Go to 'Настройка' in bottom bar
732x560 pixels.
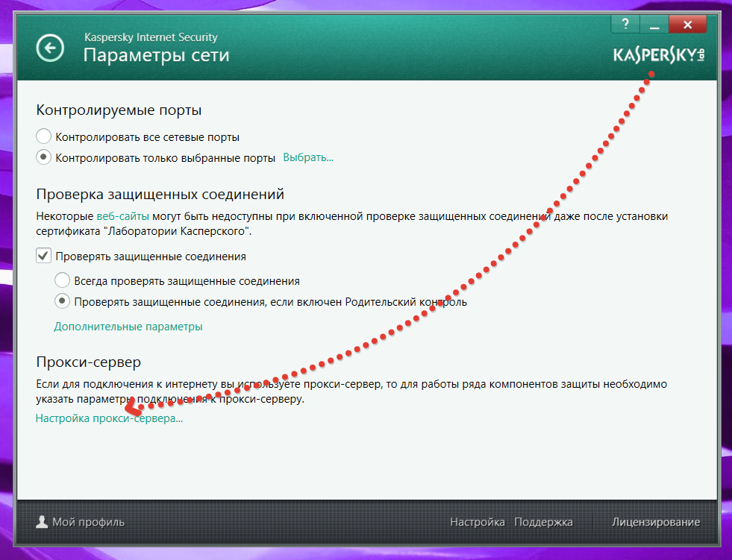[477, 522]
